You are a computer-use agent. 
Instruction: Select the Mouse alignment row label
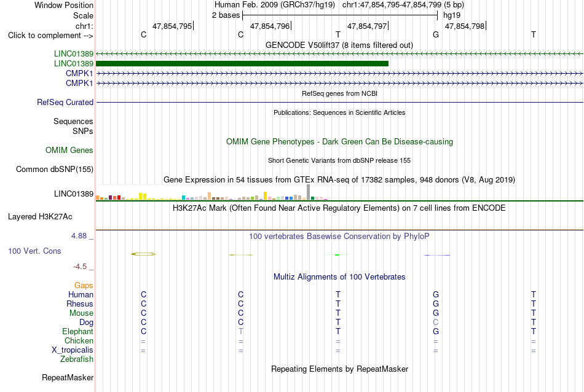click(81, 313)
